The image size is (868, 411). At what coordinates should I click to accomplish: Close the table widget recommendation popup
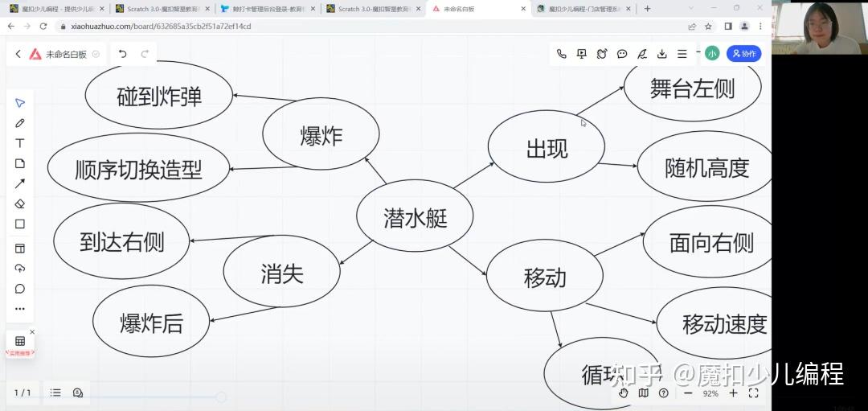click(x=32, y=332)
